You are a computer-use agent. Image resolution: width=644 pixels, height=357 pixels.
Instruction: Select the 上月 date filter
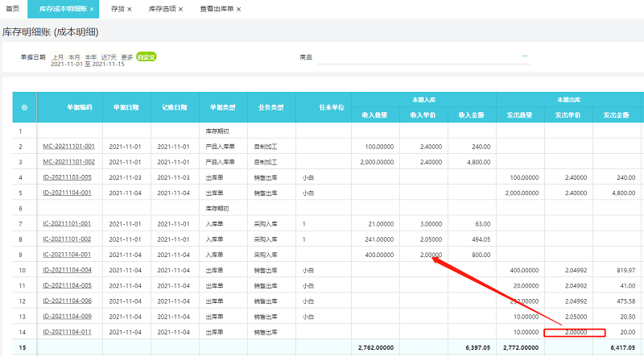(x=58, y=57)
